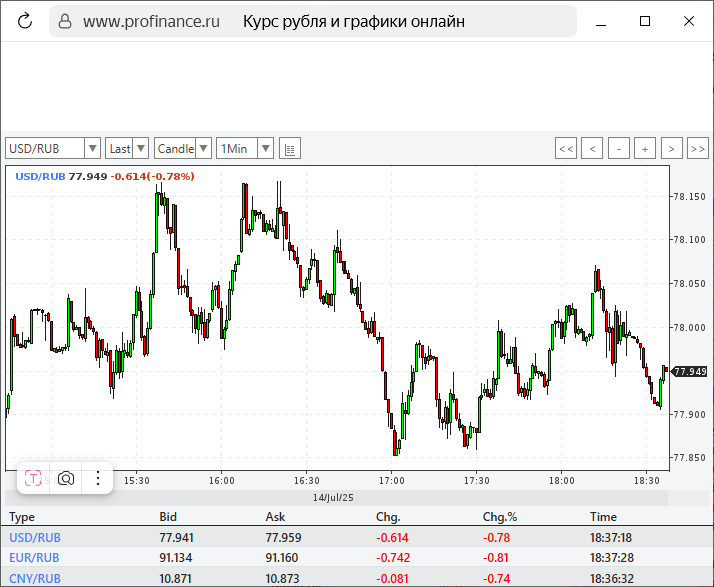Click the 78.150 price axis label
Image resolution: width=714 pixels, height=587 pixels.
(689, 196)
